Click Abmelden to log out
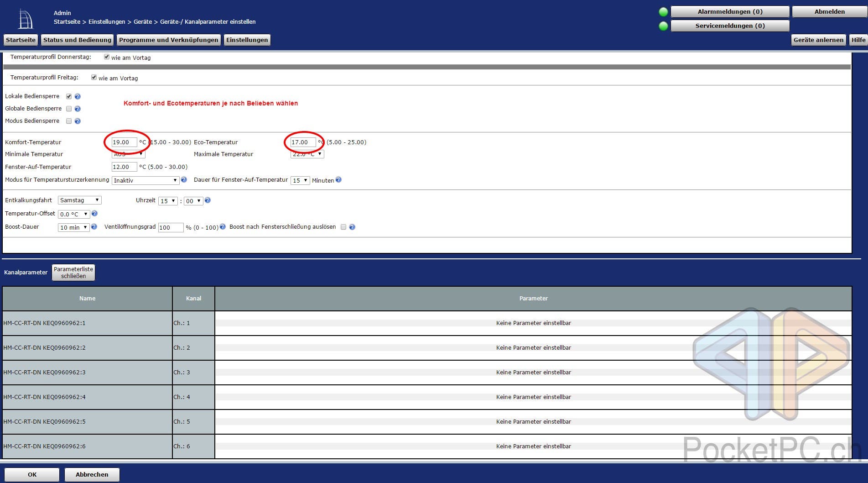Screen dimensions: 868x483 click(829, 12)
